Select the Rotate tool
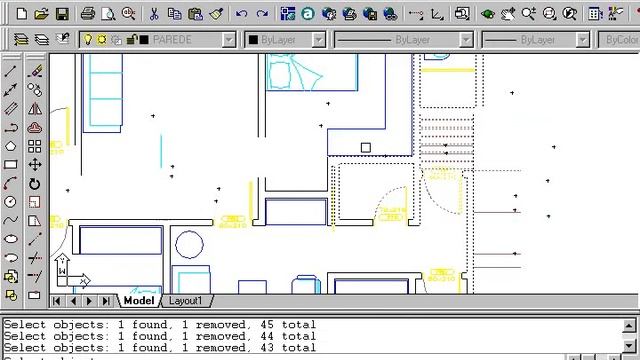Screen dimensions: 640x360 [x=35, y=184]
